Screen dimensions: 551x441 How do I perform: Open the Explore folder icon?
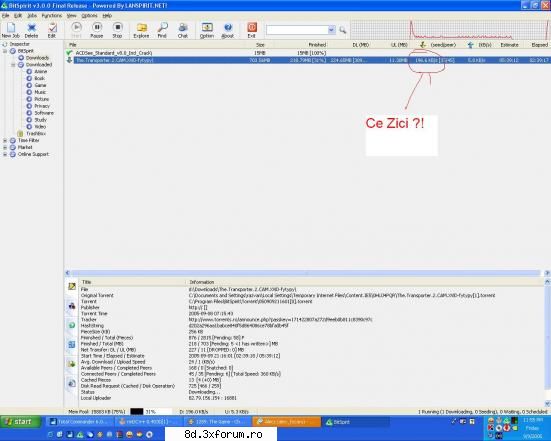141,30
